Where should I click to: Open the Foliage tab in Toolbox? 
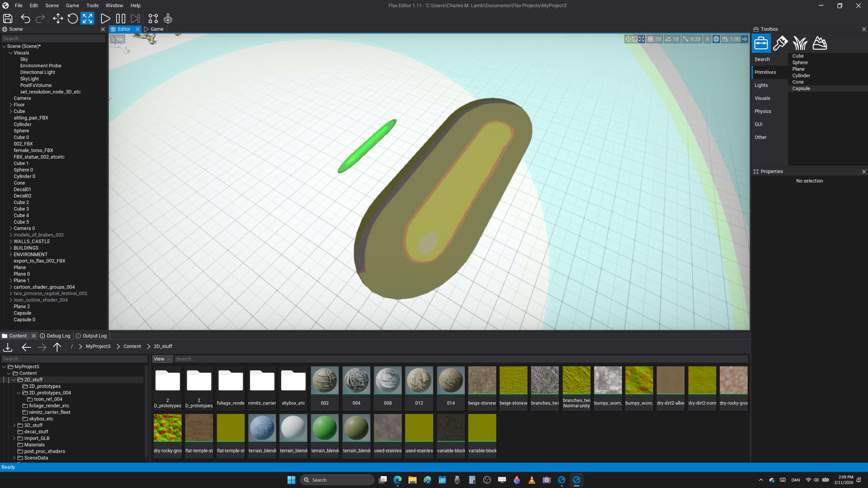click(800, 43)
